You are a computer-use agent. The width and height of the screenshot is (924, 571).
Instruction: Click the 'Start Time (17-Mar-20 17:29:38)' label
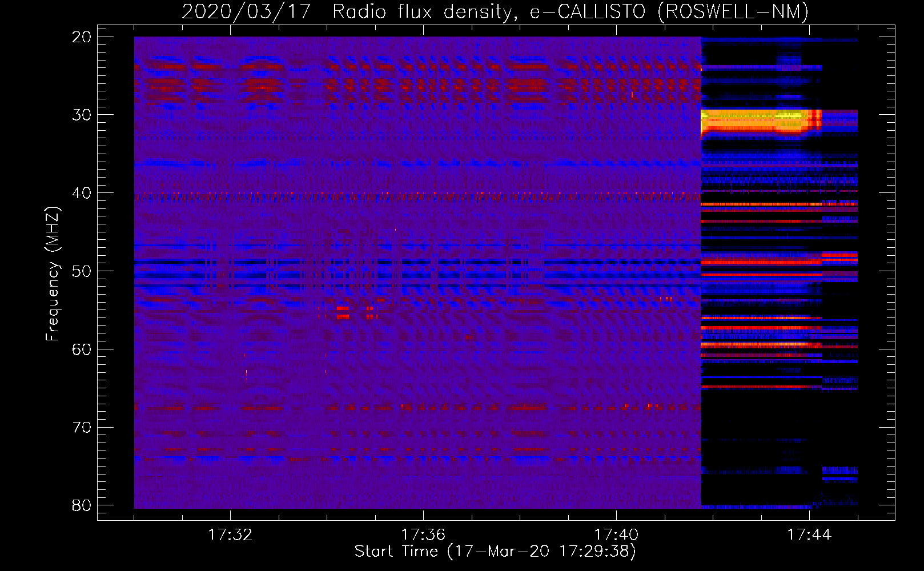coord(495,552)
